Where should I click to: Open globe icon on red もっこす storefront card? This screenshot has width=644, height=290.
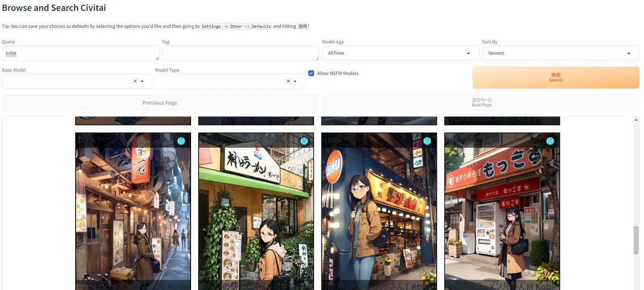tap(550, 141)
